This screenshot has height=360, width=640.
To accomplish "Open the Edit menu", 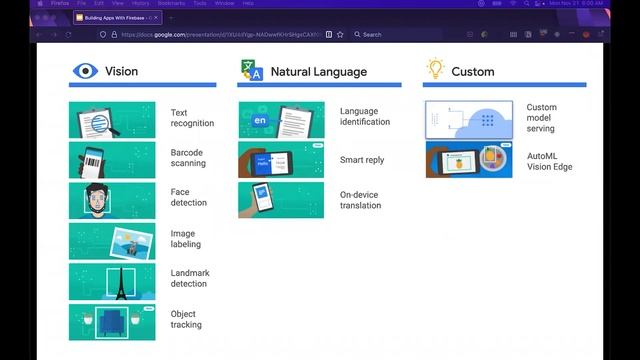I will pos(99,3).
